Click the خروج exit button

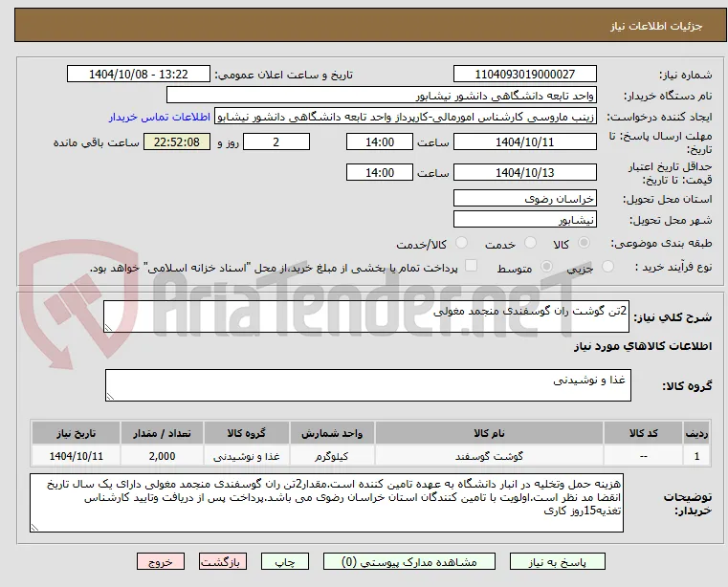(x=161, y=561)
